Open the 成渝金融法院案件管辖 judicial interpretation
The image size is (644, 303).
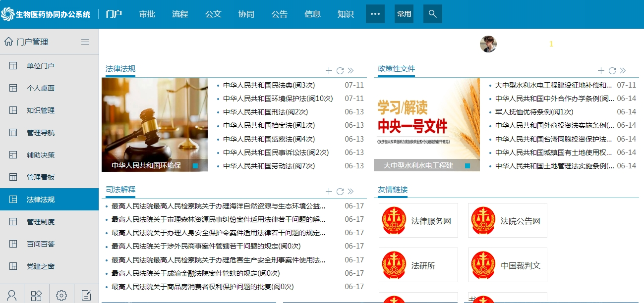[x=195, y=273]
